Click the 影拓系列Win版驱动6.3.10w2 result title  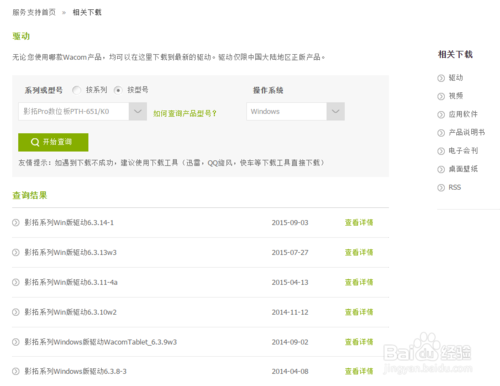pyautogui.click(x=70, y=312)
